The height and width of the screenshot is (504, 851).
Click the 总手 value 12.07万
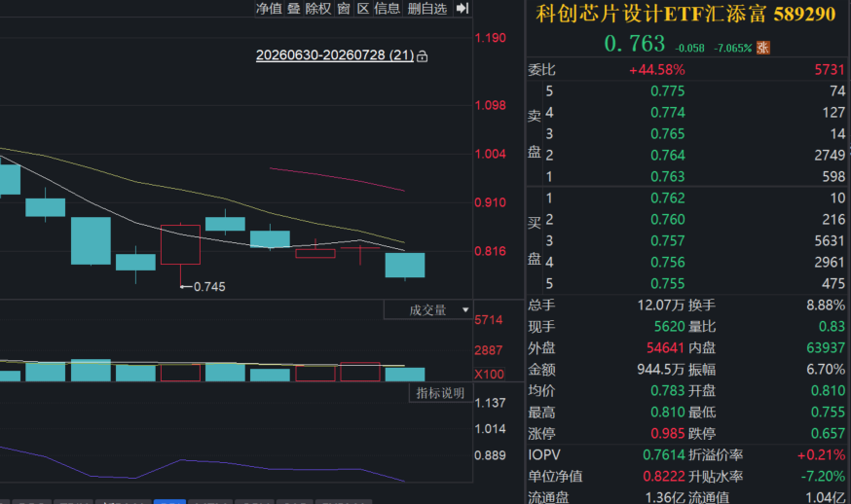click(660, 305)
